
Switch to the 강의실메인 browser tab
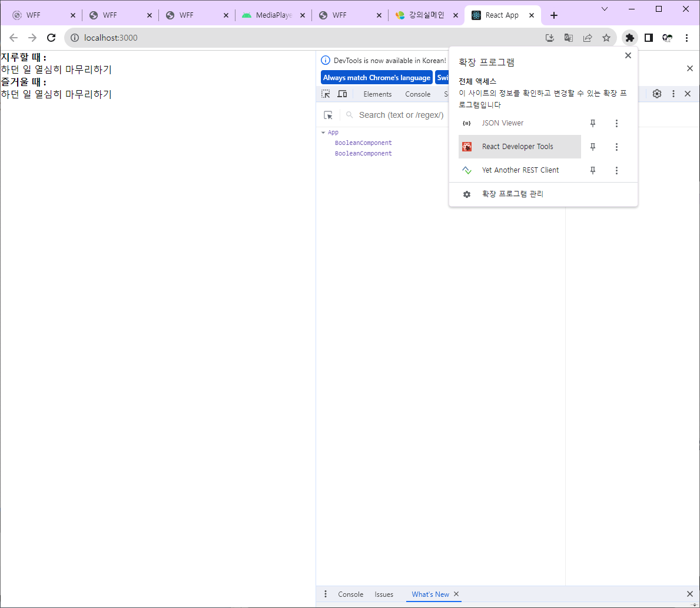pos(426,15)
